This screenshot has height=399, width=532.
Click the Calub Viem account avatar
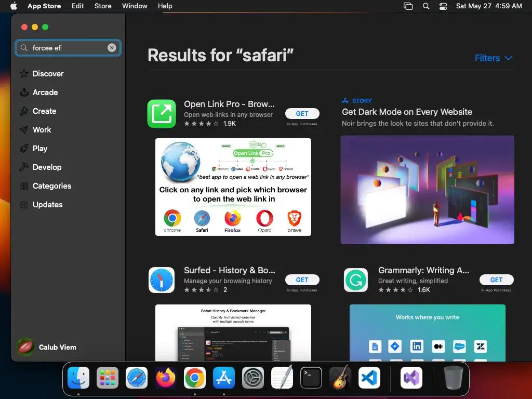25,347
